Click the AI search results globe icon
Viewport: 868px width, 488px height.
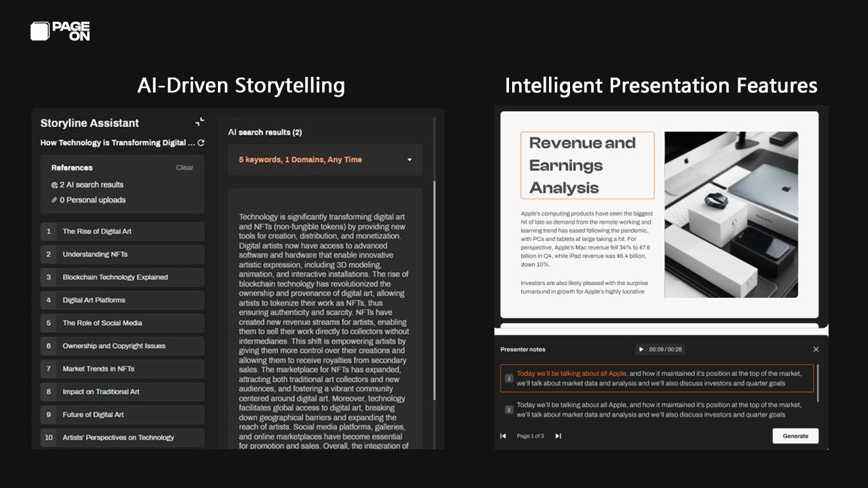pyautogui.click(x=55, y=185)
